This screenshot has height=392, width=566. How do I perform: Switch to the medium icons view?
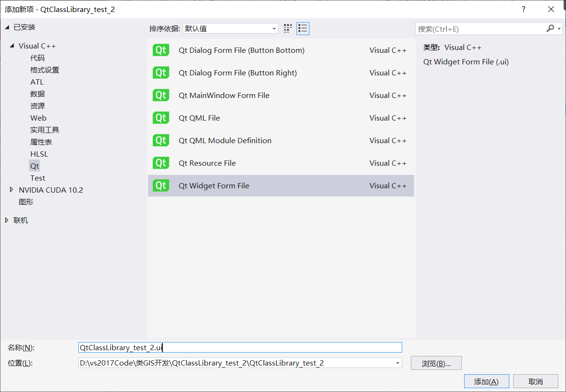287,28
